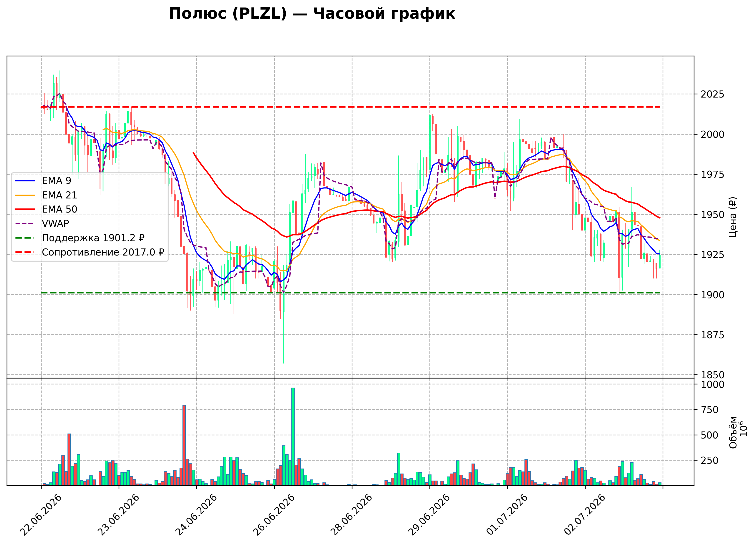The image size is (756, 544).
Task: Click the orange EMA 21 legend line swatch
Action: (x=25, y=195)
